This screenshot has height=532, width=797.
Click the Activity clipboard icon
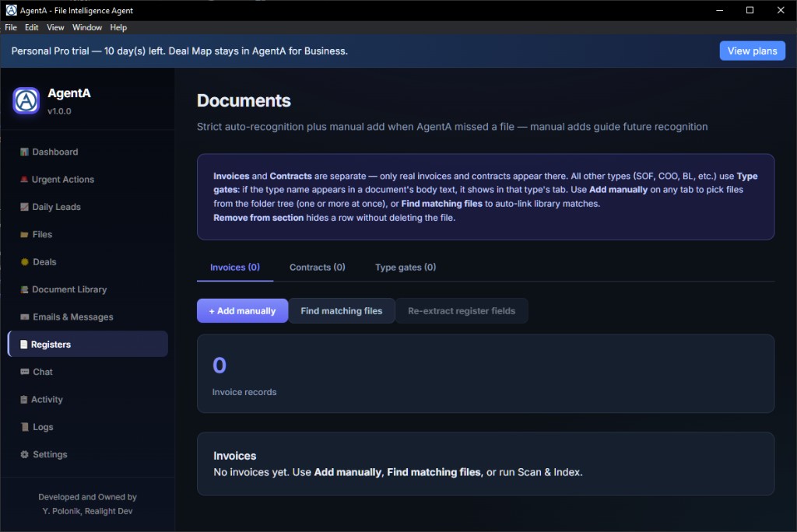(x=23, y=399)
